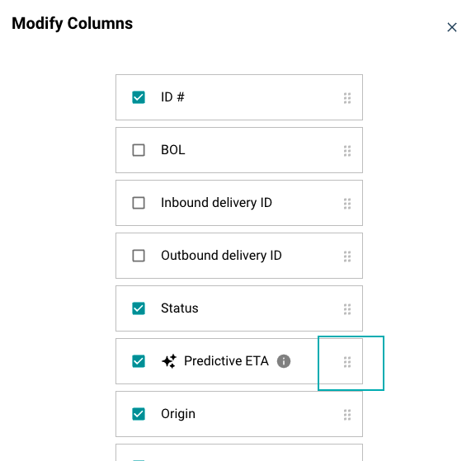This screenshot has width=476, height=461.
Task: Select the Predictive ETA reorder handle
Action: pos(347,362)
